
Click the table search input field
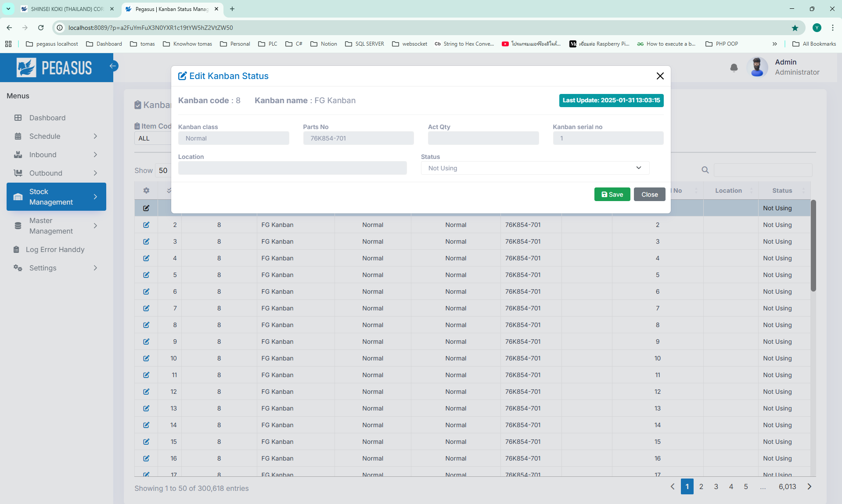point(763,170)
